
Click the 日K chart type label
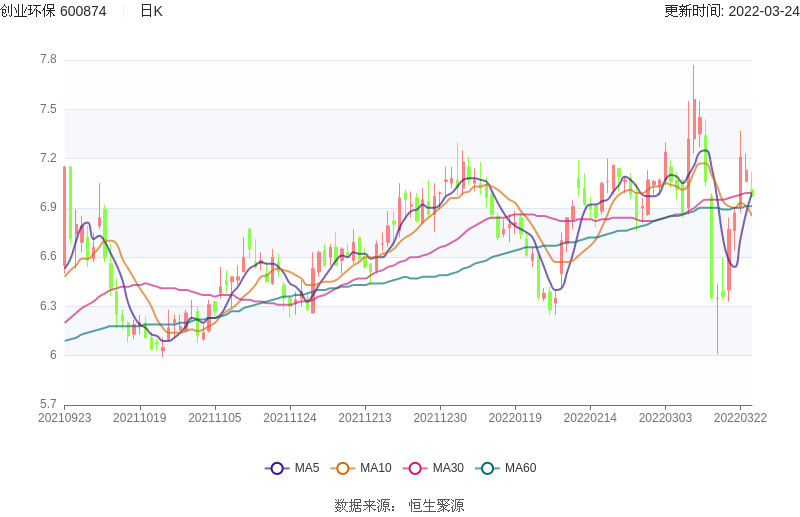tap(151, 11)
